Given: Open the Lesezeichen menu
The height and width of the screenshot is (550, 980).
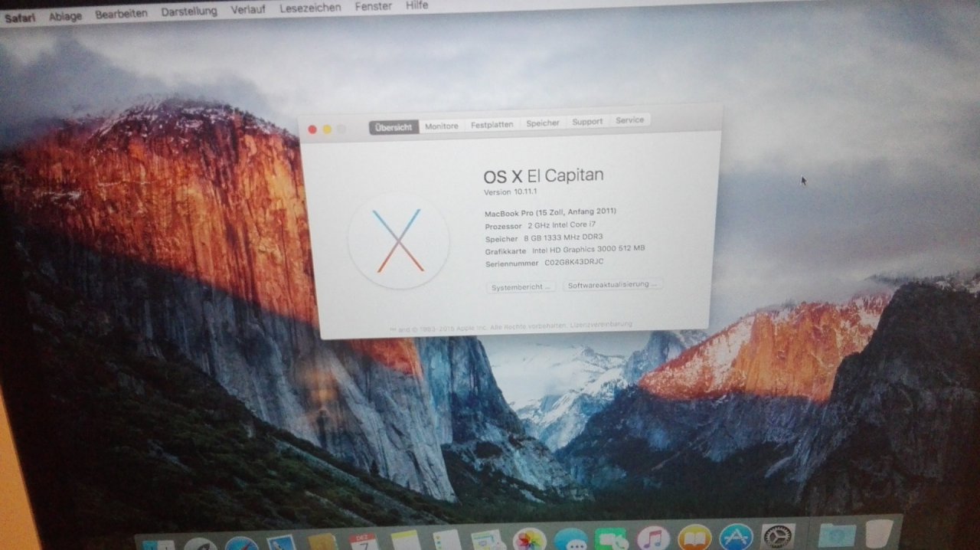Looking at the screenshot, I should 310,8.
